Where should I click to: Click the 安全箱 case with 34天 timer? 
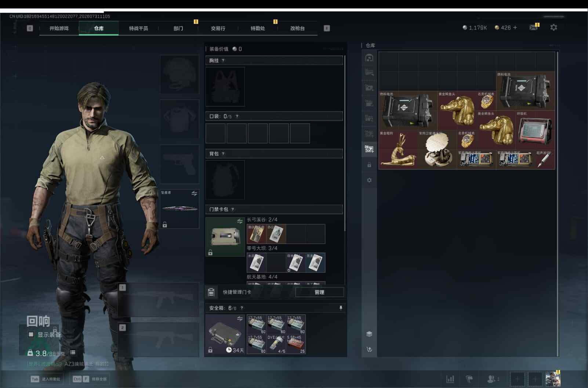225,334
